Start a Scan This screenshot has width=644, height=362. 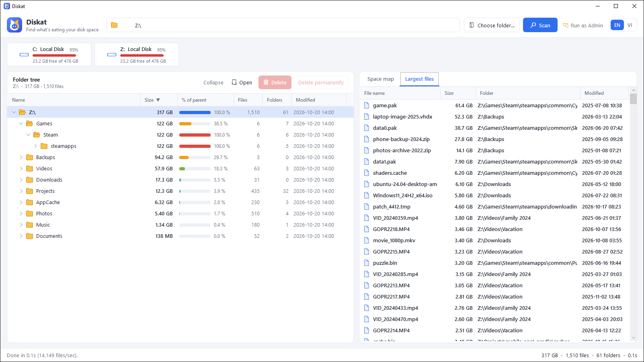[540, 25]
